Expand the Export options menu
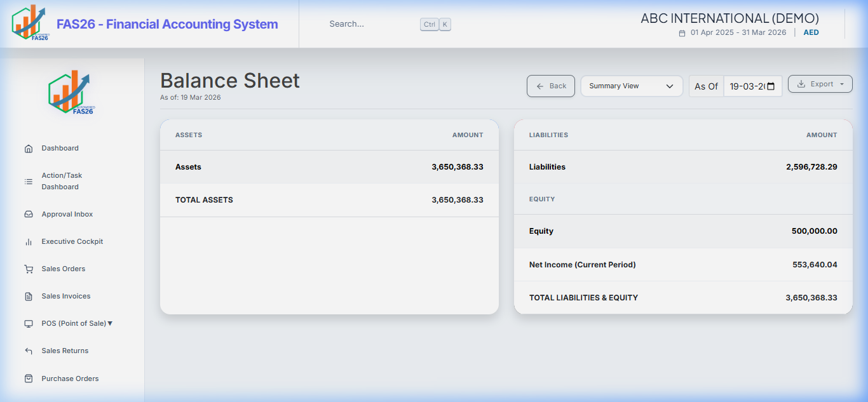The image size is (868, 402). 820,84
